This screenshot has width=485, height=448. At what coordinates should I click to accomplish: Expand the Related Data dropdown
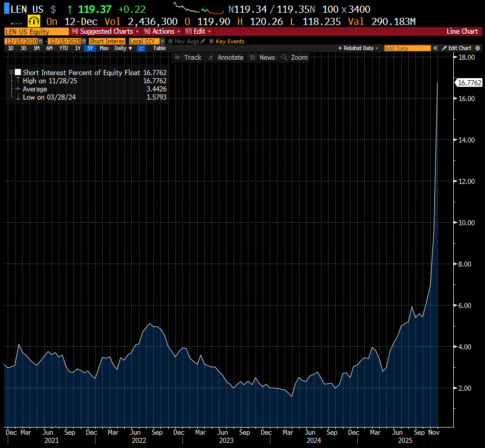click(358, 48)
